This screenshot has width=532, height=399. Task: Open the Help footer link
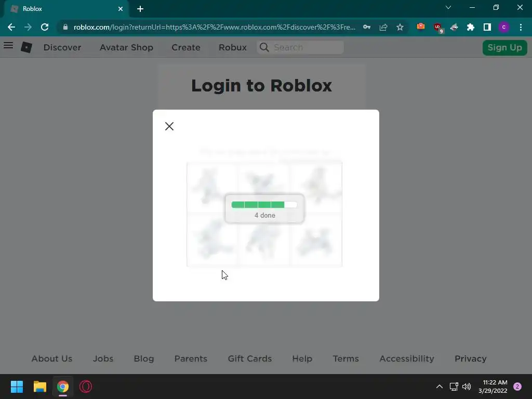[302, 358]
